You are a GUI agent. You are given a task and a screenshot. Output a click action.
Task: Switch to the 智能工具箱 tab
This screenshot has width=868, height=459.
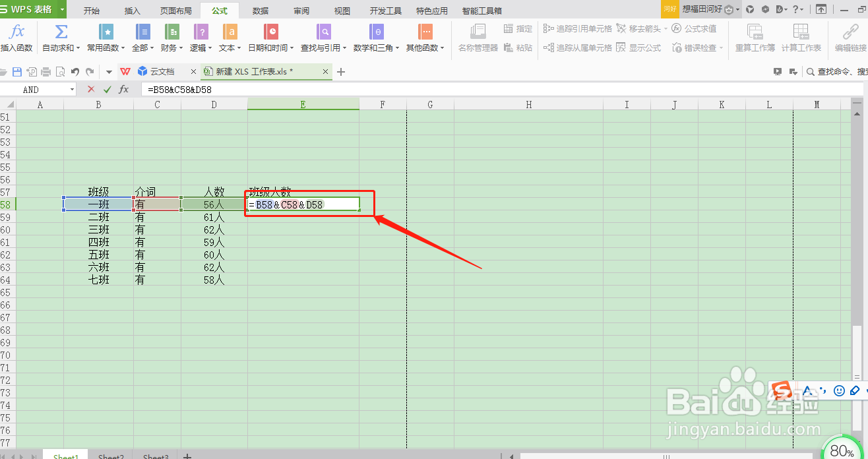pyautogui.click(x=482, y=11)
